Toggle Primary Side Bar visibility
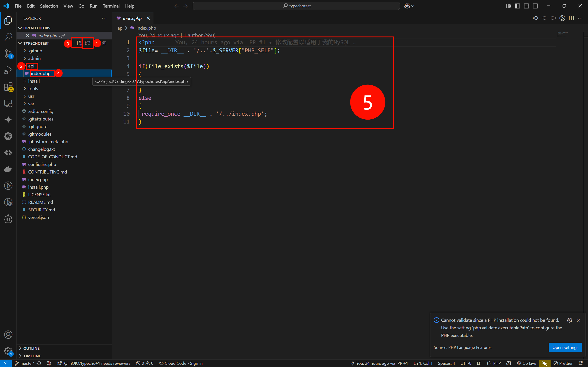The width and height of the screenshot is (588, 367). [x=517, y=6]
